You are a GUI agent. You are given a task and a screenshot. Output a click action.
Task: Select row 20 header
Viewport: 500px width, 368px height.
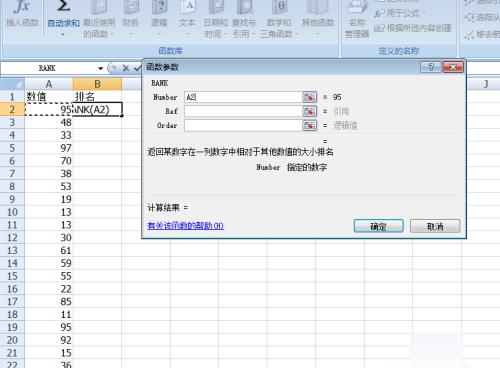coord(12,340)
